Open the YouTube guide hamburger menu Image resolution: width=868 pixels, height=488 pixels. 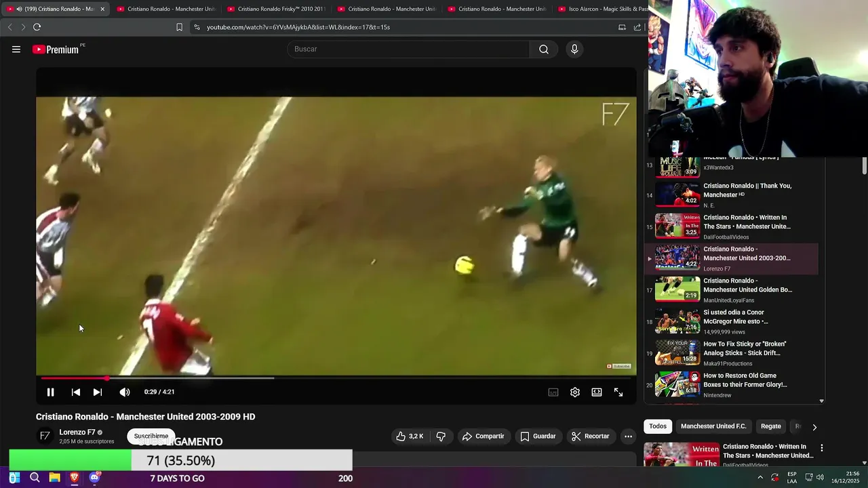pos(16,49)
